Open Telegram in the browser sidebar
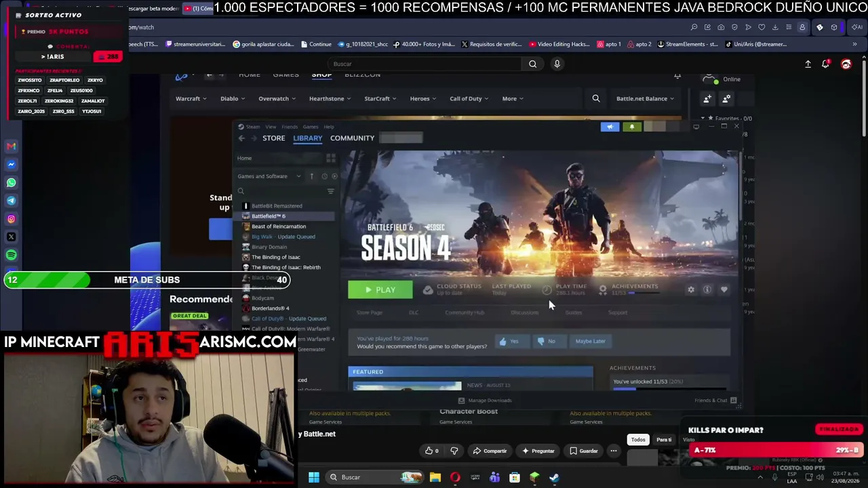This screenshot has height=488, width=868. tap(11, 201)
